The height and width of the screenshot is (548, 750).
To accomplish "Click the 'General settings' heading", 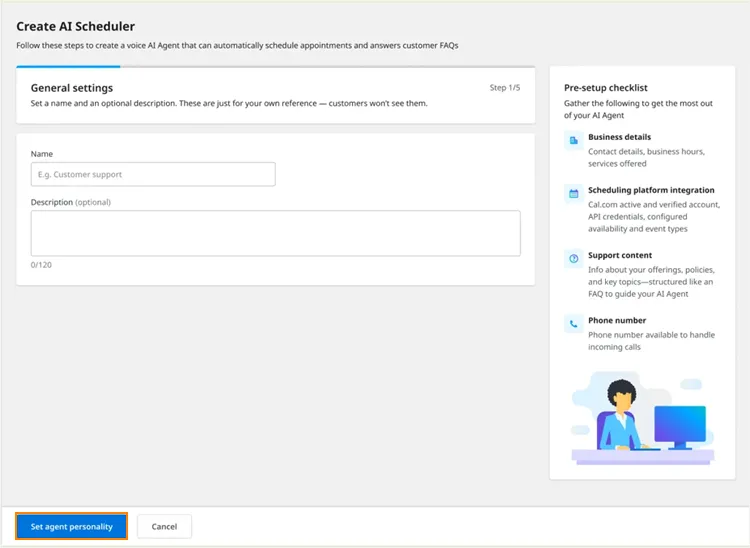I will tap(72, 88).
